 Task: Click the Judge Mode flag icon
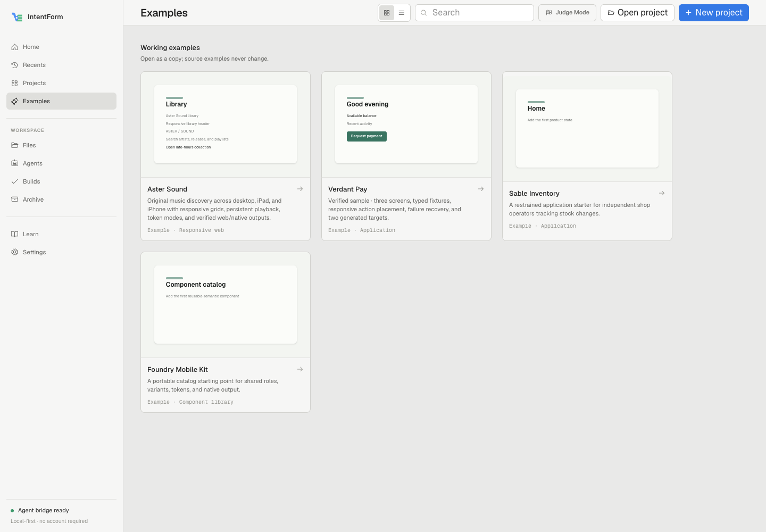point(549,13)
